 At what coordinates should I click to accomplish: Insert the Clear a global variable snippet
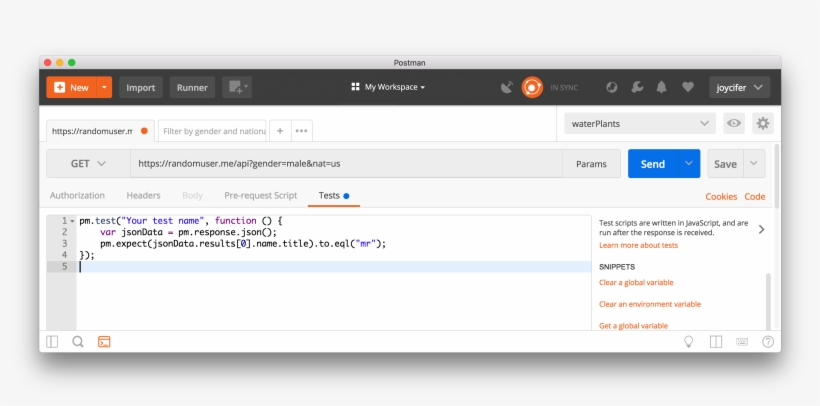636,283
